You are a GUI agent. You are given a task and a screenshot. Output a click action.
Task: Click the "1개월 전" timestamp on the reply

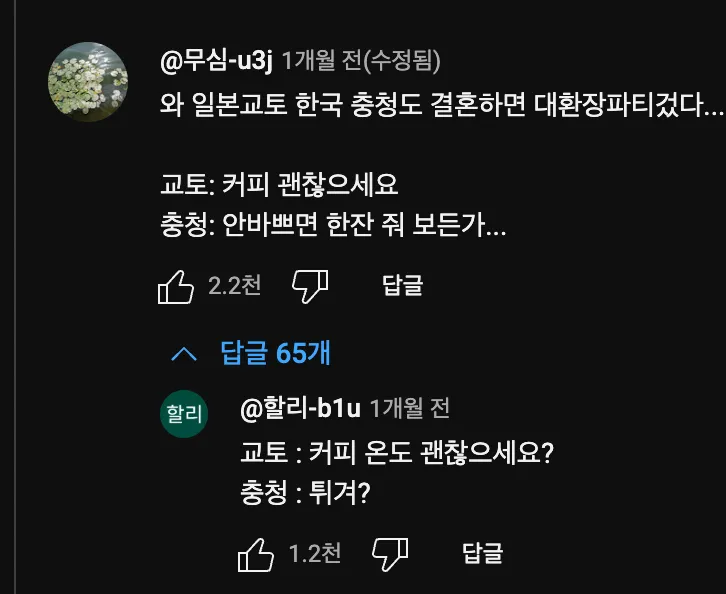[x=410, y=408]
